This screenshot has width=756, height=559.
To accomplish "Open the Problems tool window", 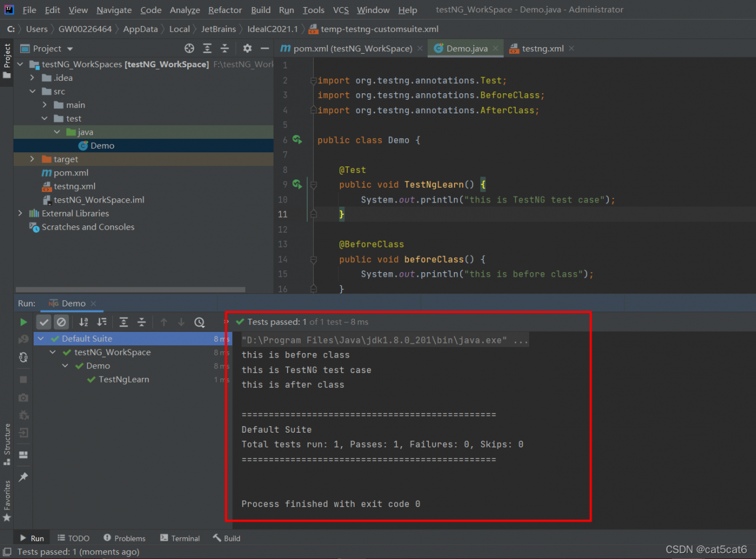I will point(124,538).
